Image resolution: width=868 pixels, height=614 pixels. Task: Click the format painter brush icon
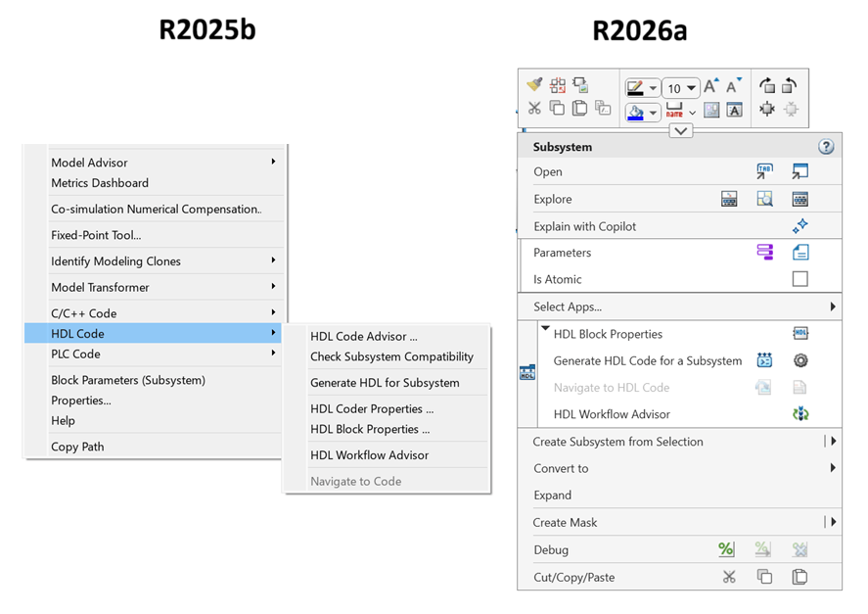pyautogui.click(x=534, y=85)
